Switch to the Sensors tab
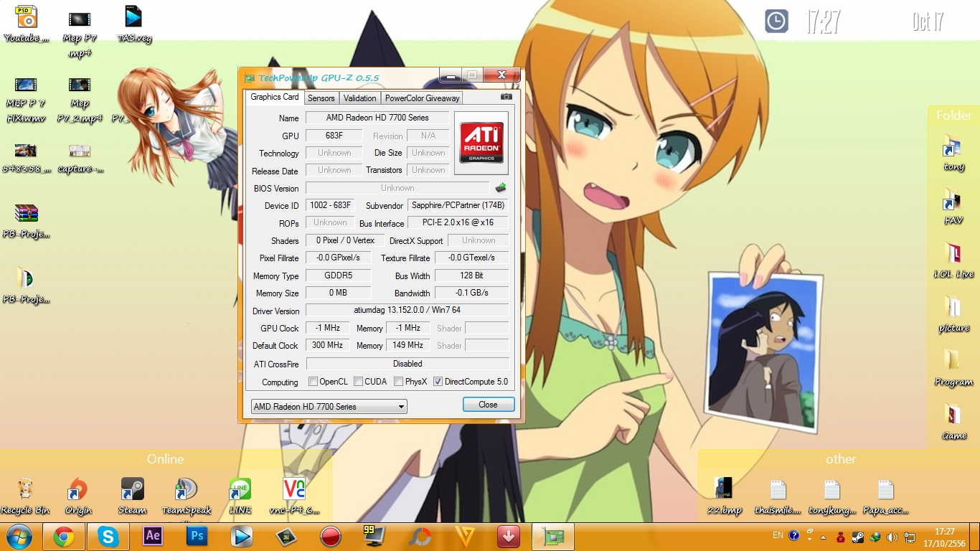The height and width of the screenshot is (551, 980). 321,98
